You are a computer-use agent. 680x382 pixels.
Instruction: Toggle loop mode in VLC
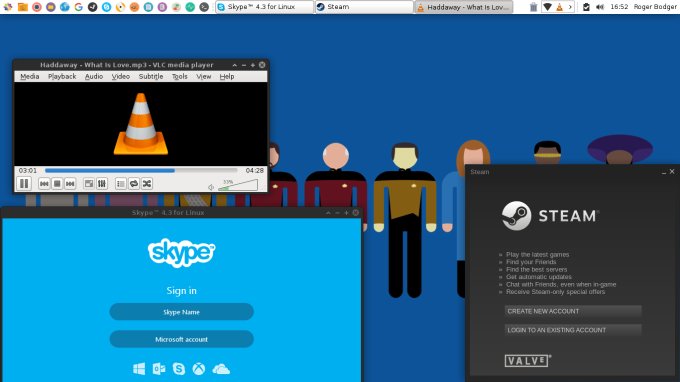134,184
